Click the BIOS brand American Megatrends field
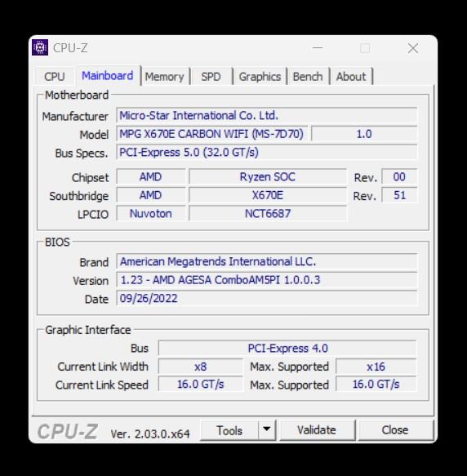The height and width of the screenshot is (476, 467). click(267, 261)
